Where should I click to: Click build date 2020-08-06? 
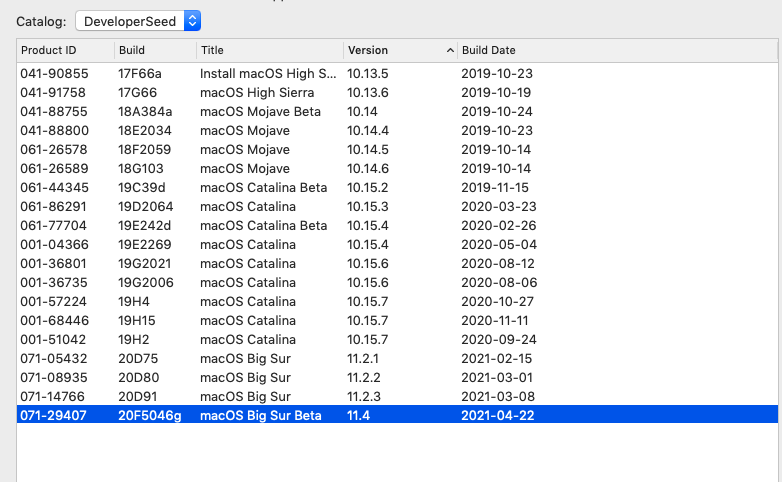[499, 282]
